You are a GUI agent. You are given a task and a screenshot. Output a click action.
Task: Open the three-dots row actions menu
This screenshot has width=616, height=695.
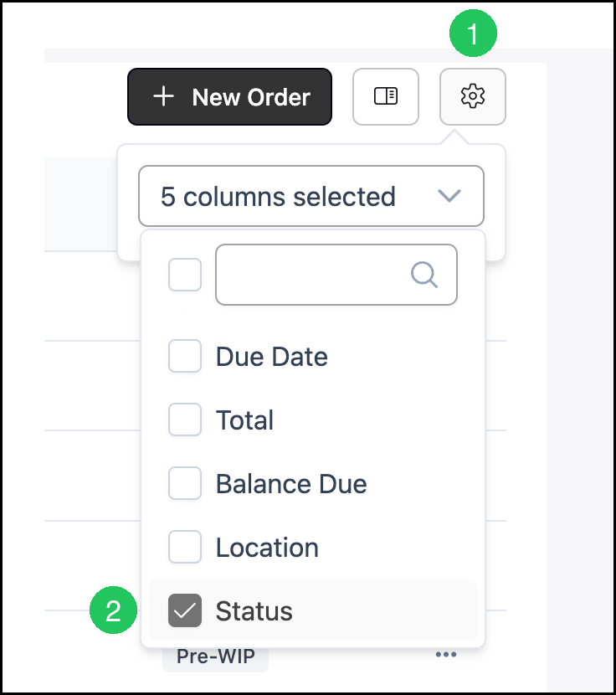[446, 655]
